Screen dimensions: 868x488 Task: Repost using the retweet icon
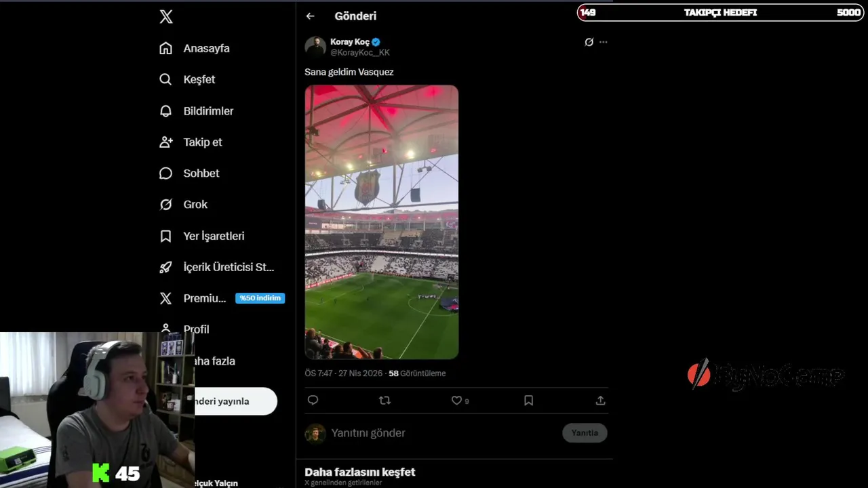(x=384, y=401)
